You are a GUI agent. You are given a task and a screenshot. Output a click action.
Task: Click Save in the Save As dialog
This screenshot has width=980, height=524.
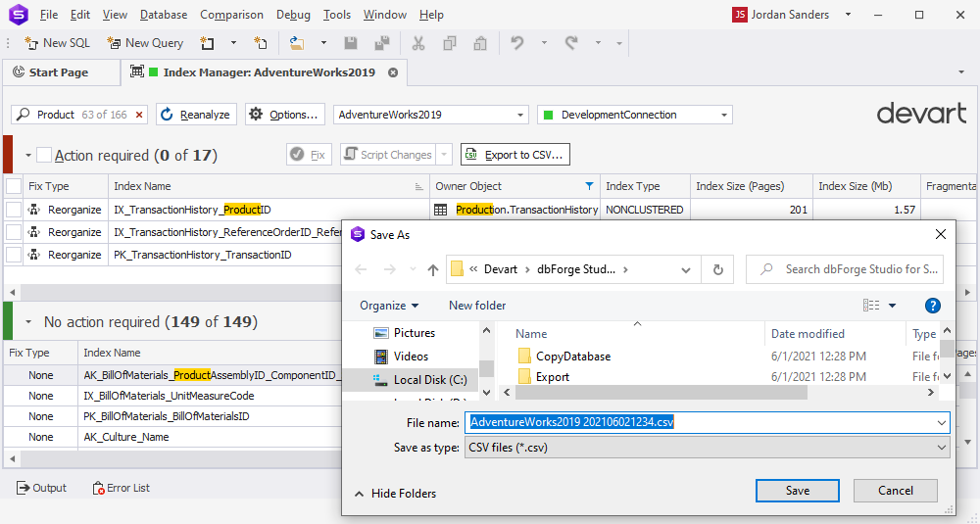[x=798, y=491]
